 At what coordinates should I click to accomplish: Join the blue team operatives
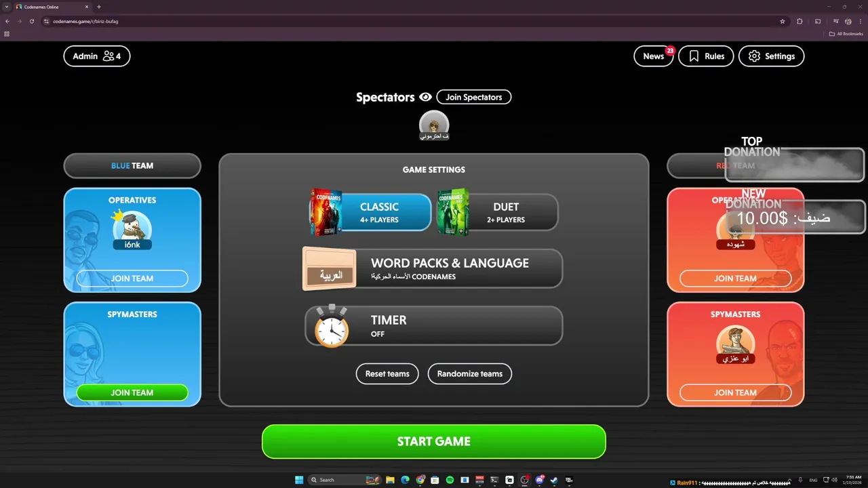(132, 278)
